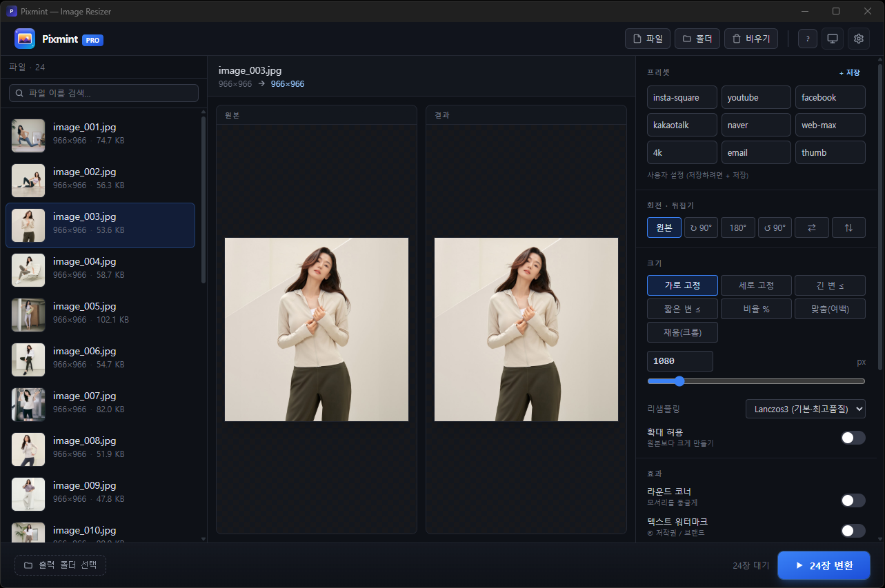885x588 pixels.
Task: Clear the list with 비우기 button
Action: [x=751, y=39]
